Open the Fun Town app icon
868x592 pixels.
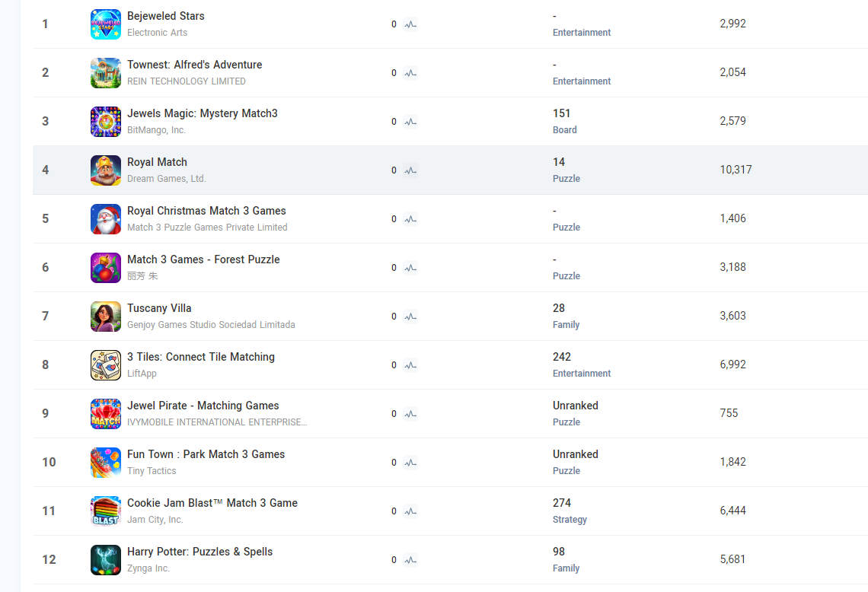105,463
